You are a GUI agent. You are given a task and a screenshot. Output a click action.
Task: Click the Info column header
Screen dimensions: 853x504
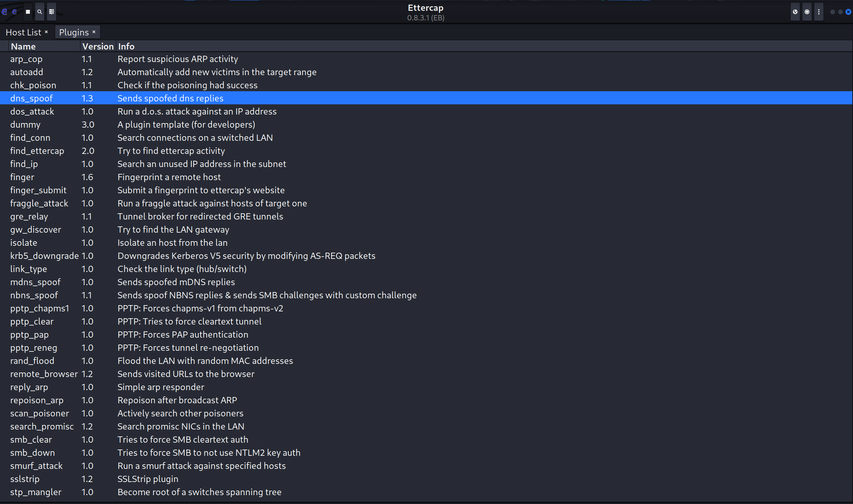point(126,46)
